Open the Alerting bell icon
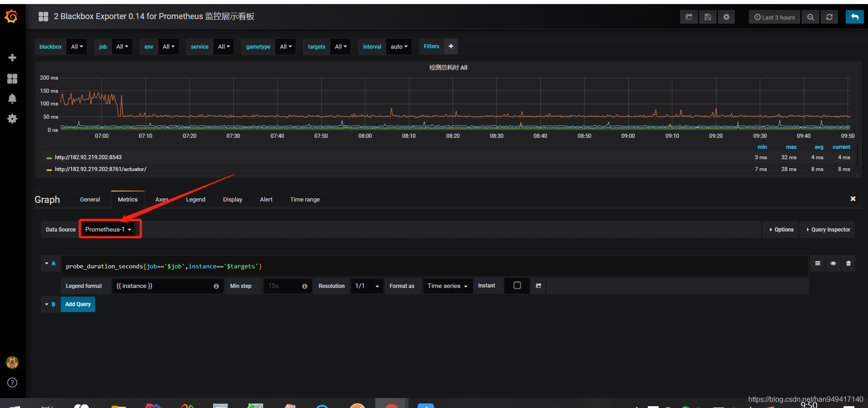Image resolution: width=868 pixels, height=408 pixels. tap(12, 99)
